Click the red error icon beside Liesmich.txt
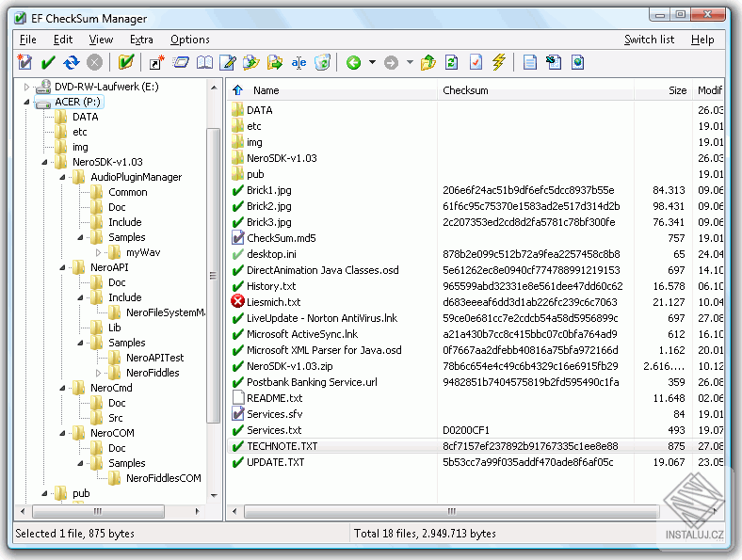The height and width of the screenshot is (560, 742). 237,301
